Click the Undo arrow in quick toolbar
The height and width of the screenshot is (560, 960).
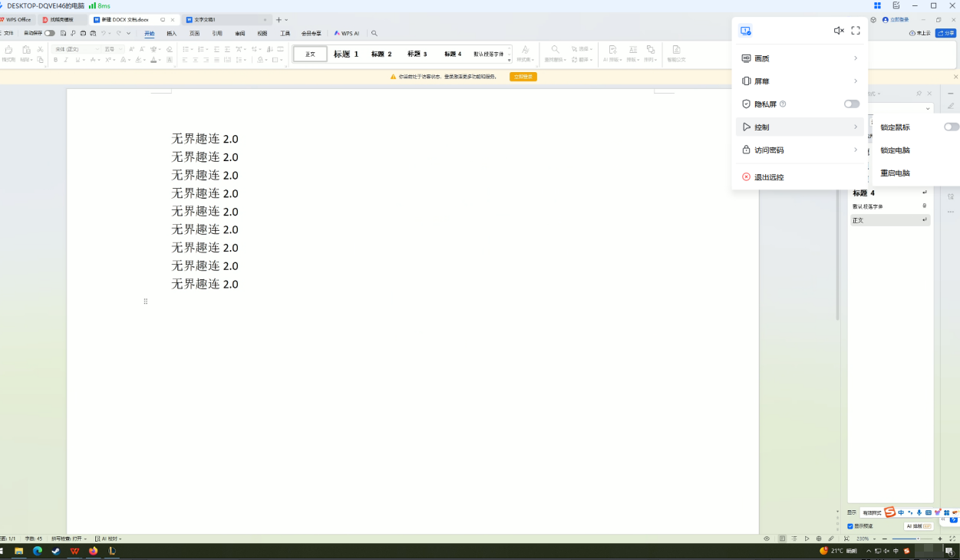coord(104,33)
